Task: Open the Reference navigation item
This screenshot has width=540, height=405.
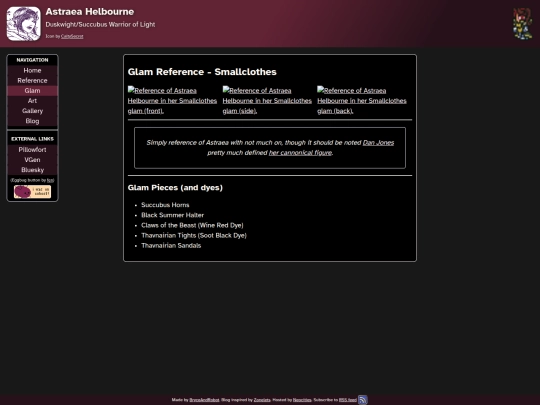Action: coord(32,80)
